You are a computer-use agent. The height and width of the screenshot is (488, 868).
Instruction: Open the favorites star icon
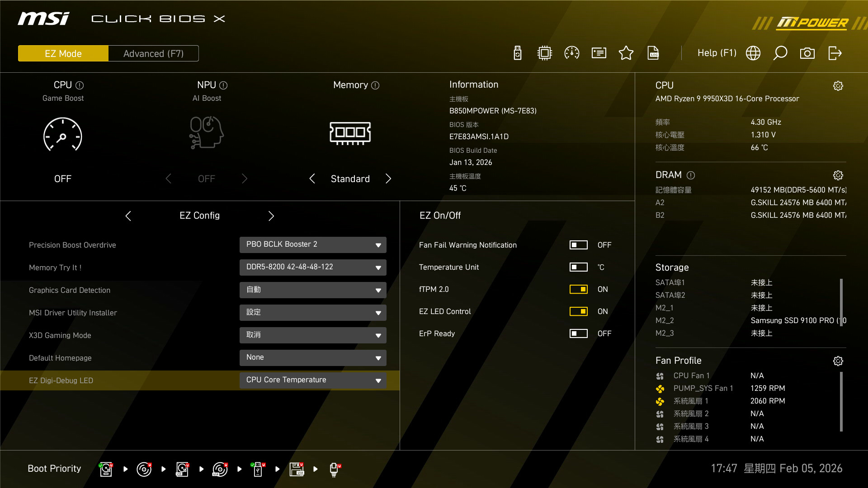(626, 53)
